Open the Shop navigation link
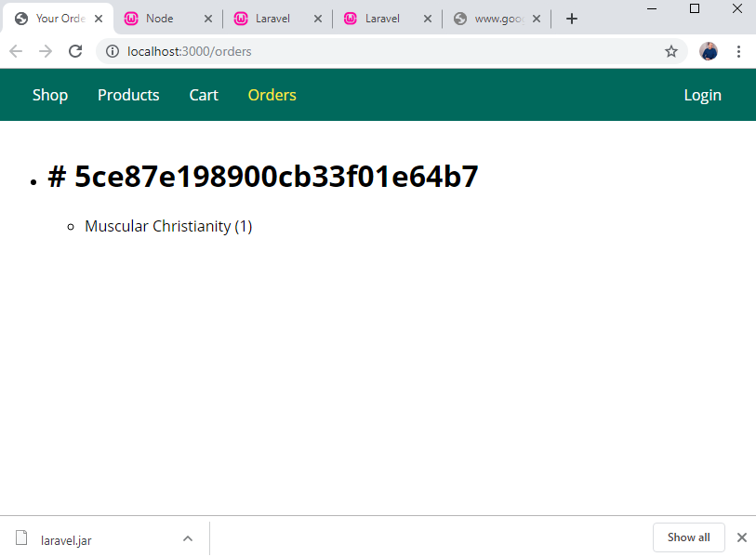 tap(50, 95)
